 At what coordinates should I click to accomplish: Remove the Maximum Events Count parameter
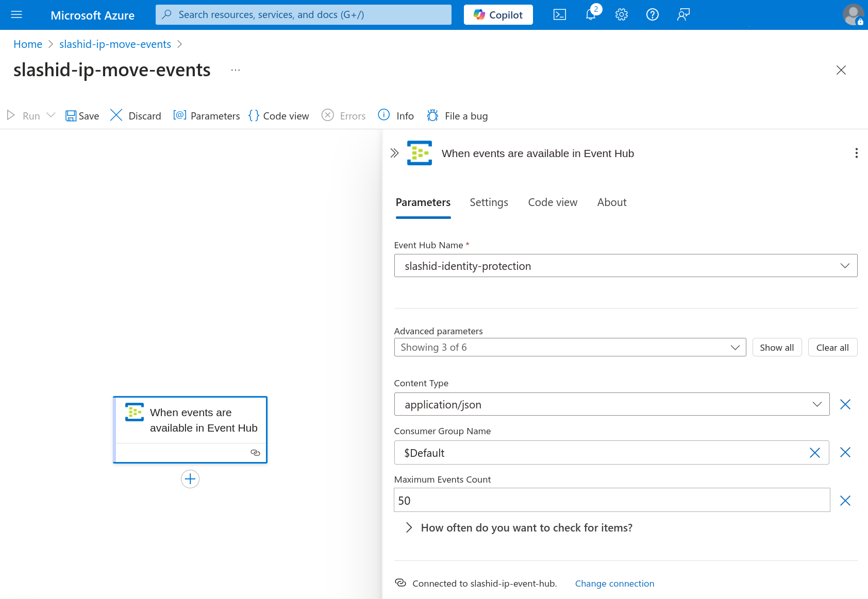pos(845,501)
